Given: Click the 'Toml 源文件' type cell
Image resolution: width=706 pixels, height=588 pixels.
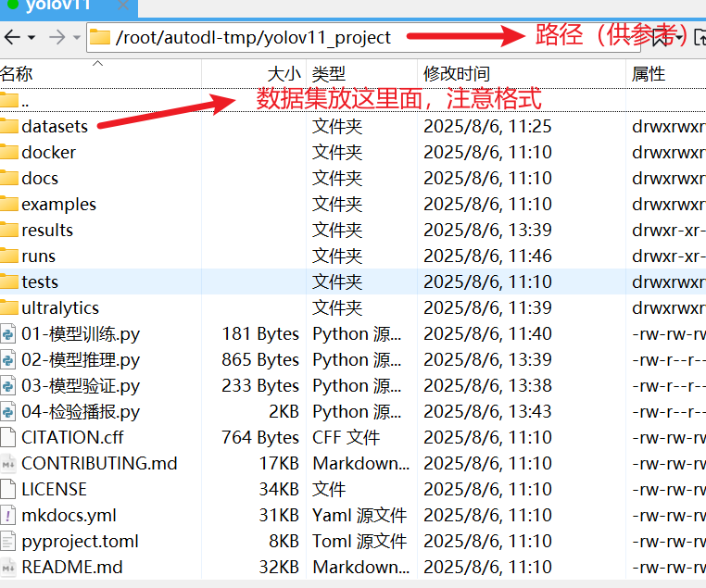Looking at the screenshot, I should coord(359,541).
